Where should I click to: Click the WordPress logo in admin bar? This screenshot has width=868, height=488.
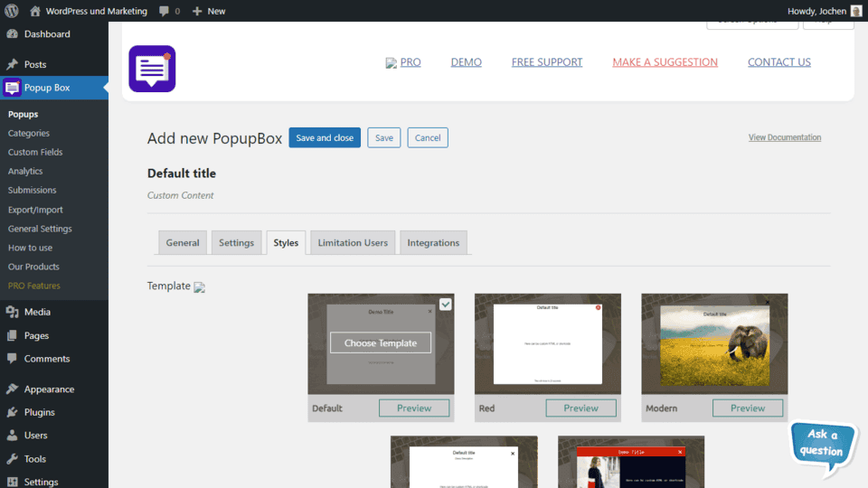coord(12,11)
